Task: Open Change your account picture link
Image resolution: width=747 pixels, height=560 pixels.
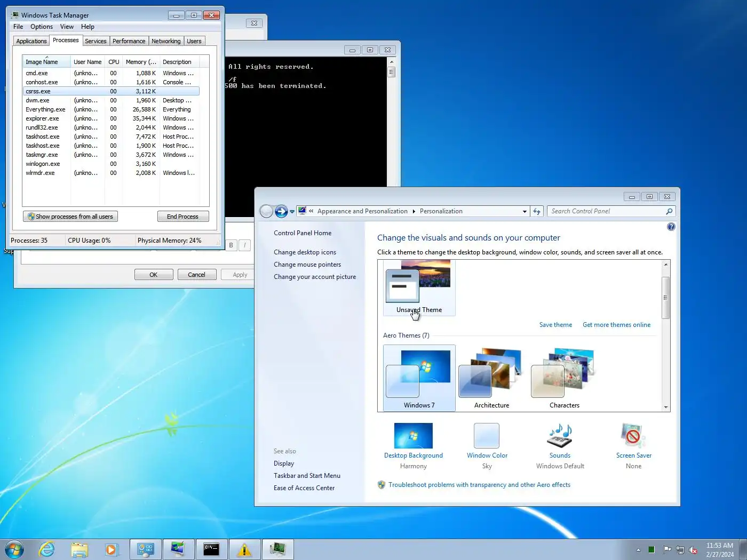Action: pos(315,277)
